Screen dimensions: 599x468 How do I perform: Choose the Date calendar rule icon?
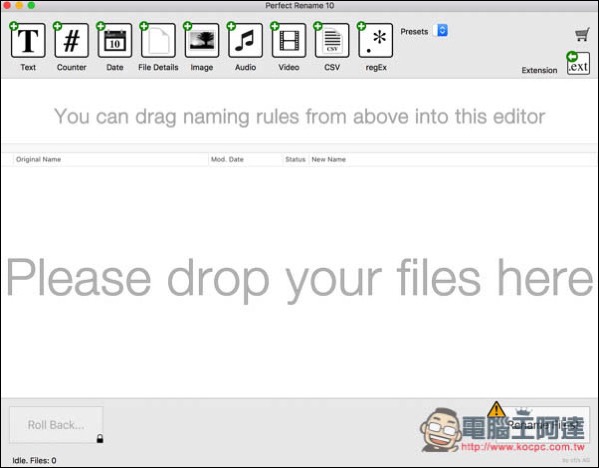tap(115, 40)
